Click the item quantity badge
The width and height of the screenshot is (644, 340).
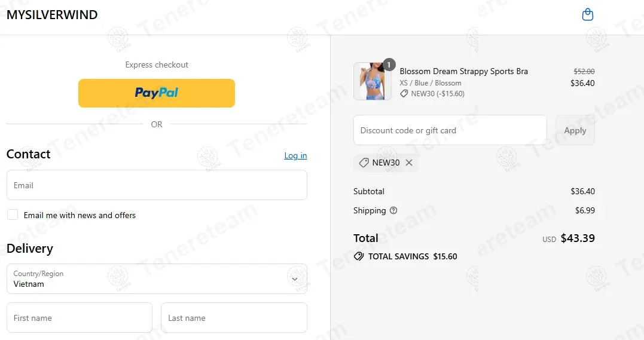389,65
